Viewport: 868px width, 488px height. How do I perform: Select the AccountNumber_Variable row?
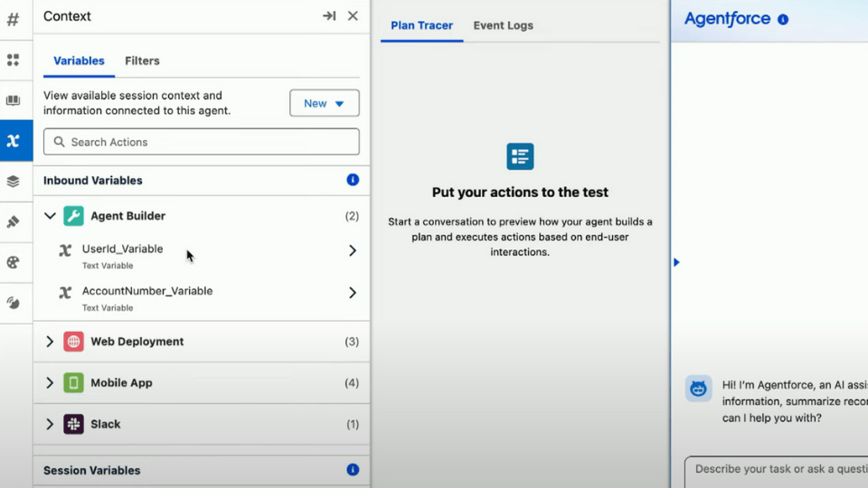(x=202, y=298)
